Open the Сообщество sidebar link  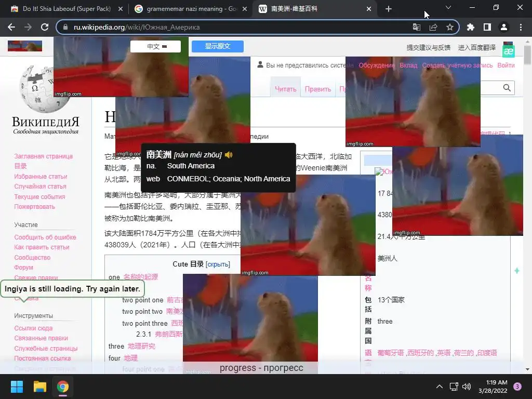tap(32, 258)
